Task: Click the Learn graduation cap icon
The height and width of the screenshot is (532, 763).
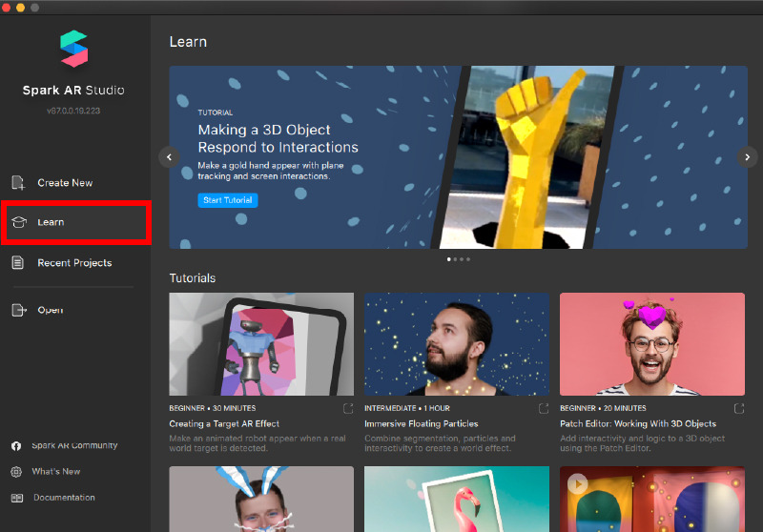Action: point(18,222)
